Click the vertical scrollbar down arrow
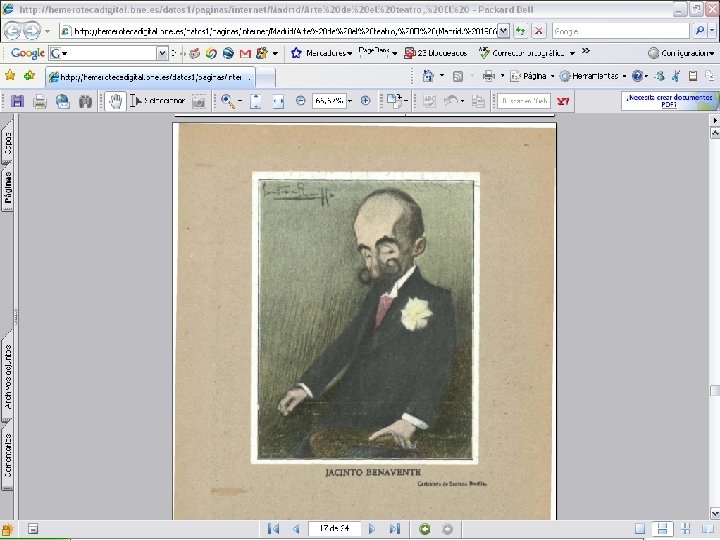 (x=715, y=513)
